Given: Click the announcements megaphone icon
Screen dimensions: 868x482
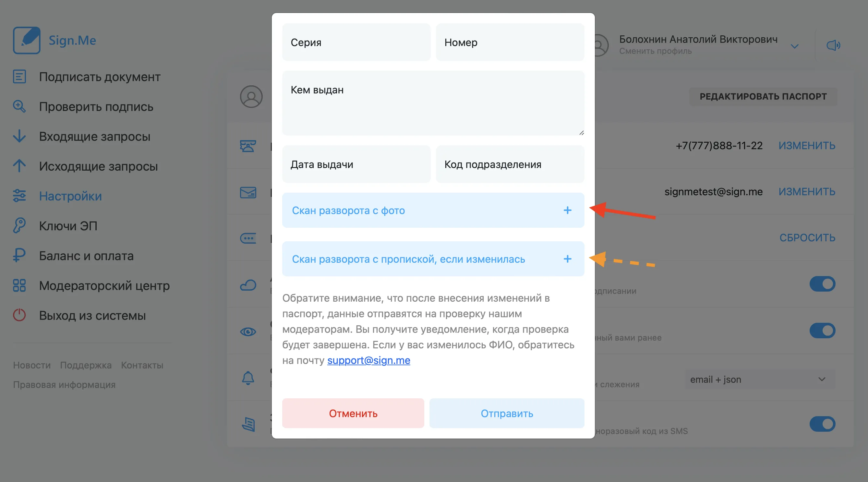Looking at the screenshot, I should (833, 45).
